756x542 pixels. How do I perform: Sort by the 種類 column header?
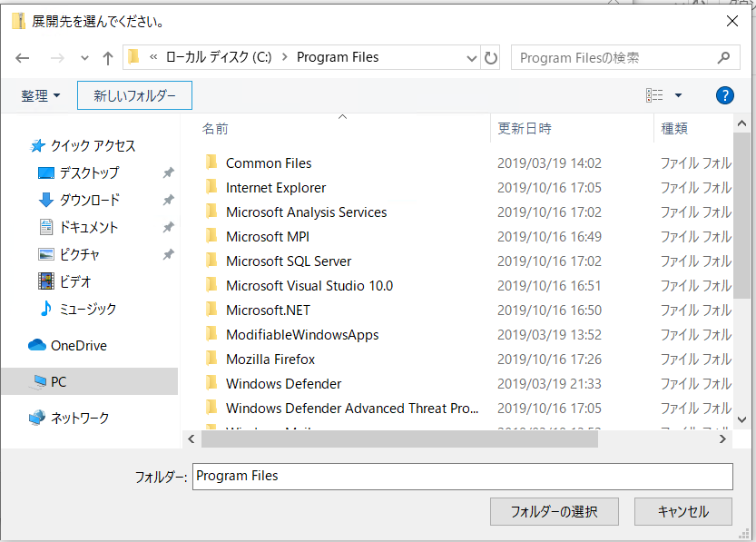pos(674,128)
